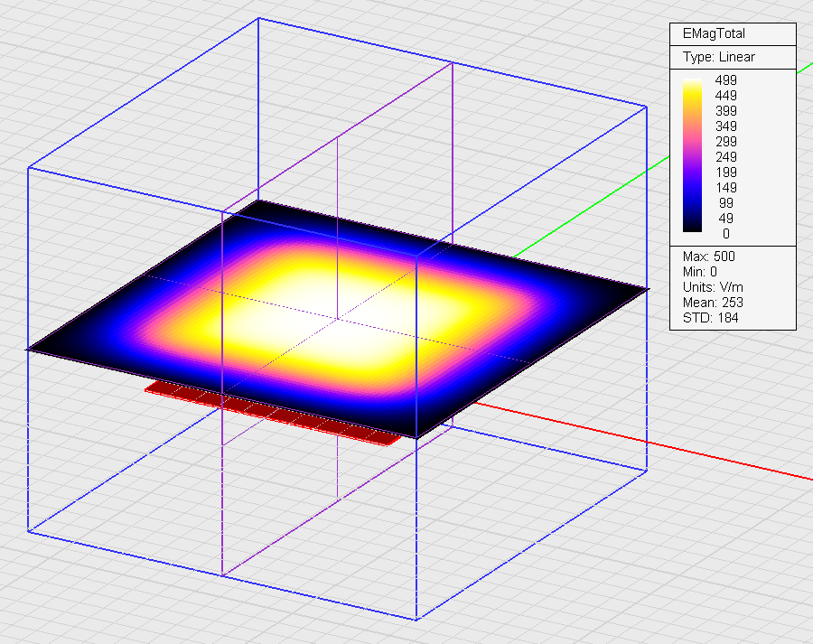Click the 499 value on the color scale
813x644 pixels.
pos(725,80)
